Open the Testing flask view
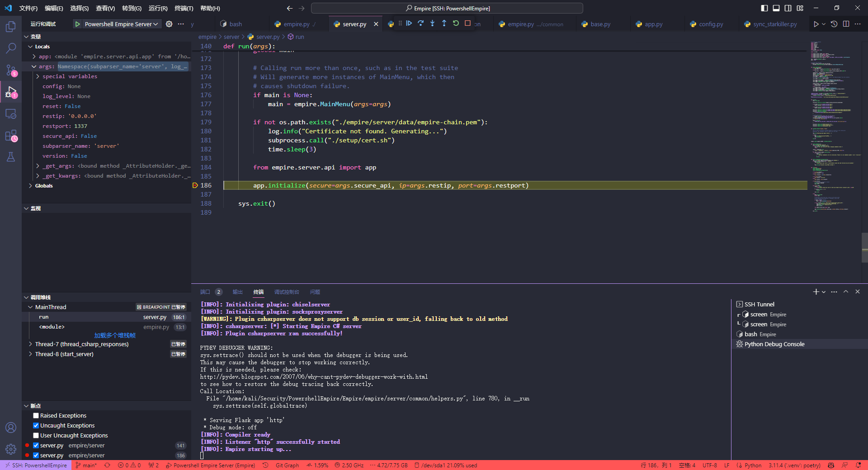 [11, 157]
